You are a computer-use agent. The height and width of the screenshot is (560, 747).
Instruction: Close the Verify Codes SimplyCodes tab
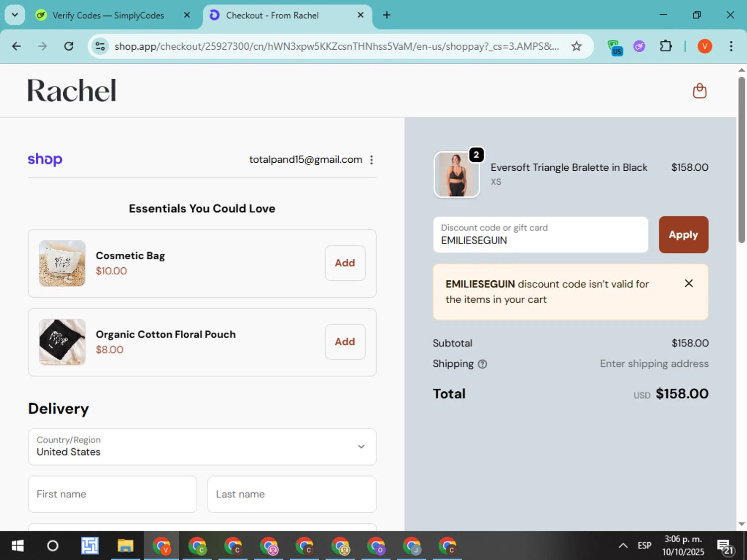click(187, 15)
